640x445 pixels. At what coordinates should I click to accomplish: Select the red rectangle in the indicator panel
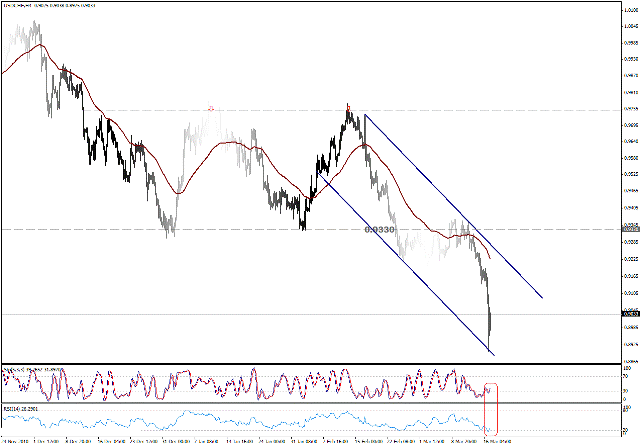(490, 408)
